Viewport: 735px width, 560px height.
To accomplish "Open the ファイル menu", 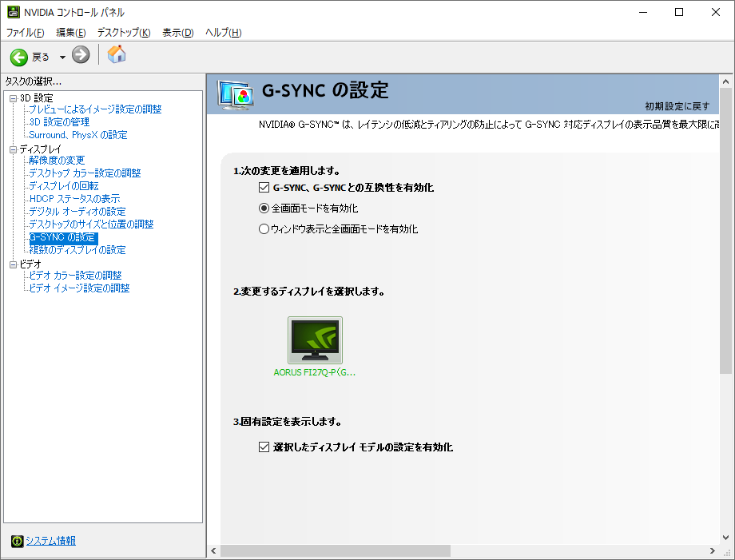I will (x=26, y=33).
